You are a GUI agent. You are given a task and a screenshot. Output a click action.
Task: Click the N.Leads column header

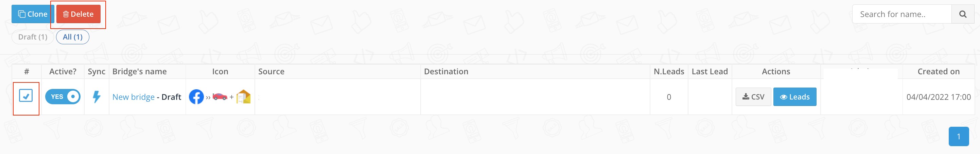tap(669, 72)
